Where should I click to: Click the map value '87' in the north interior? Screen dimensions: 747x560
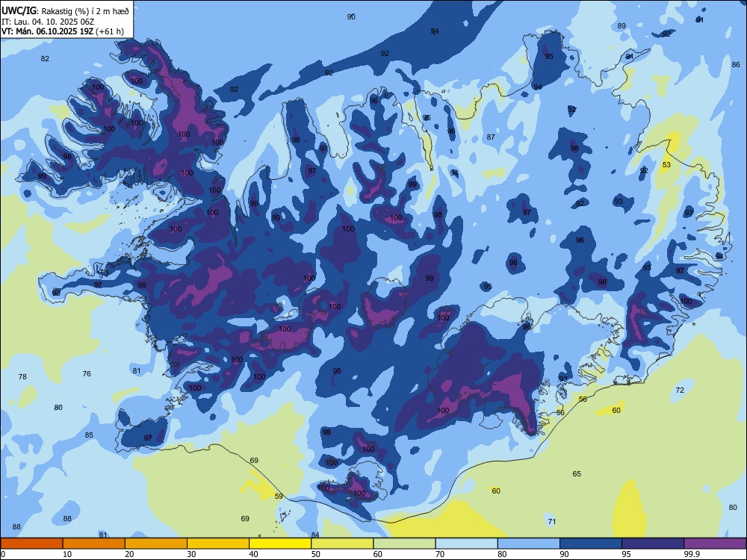(491, 137)
